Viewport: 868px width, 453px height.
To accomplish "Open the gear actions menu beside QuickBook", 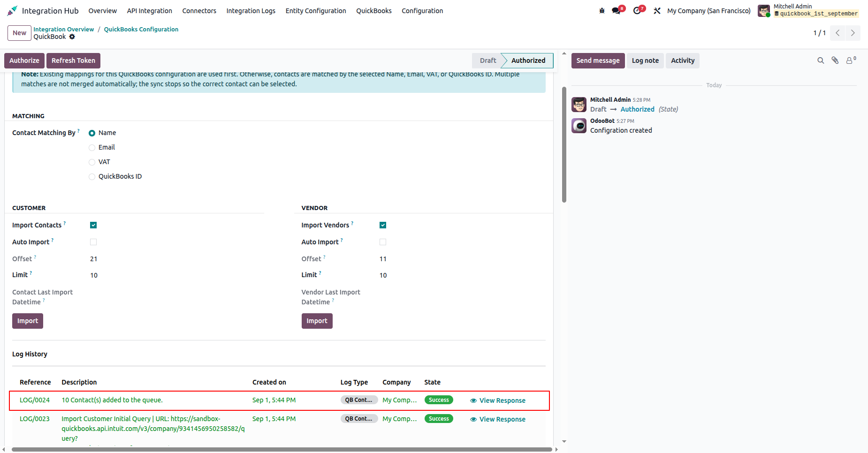I will [72, 37].
